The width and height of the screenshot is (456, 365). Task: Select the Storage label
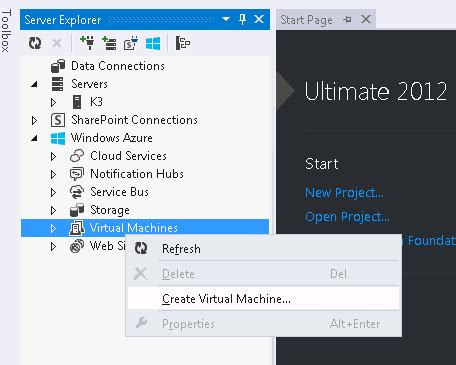pyautogui.click(x=110, y=210)
